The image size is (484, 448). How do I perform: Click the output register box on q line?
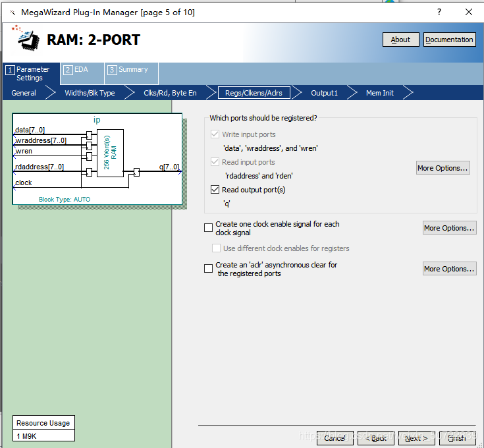click(x=136, y=172)
